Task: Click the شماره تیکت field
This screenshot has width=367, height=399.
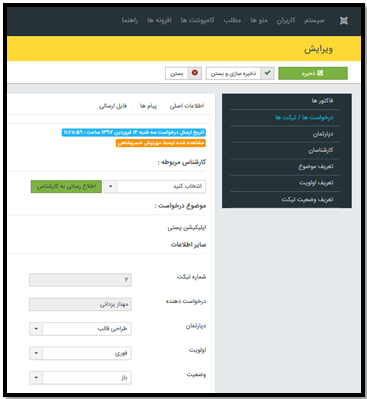Action: (x=80, y=280)
